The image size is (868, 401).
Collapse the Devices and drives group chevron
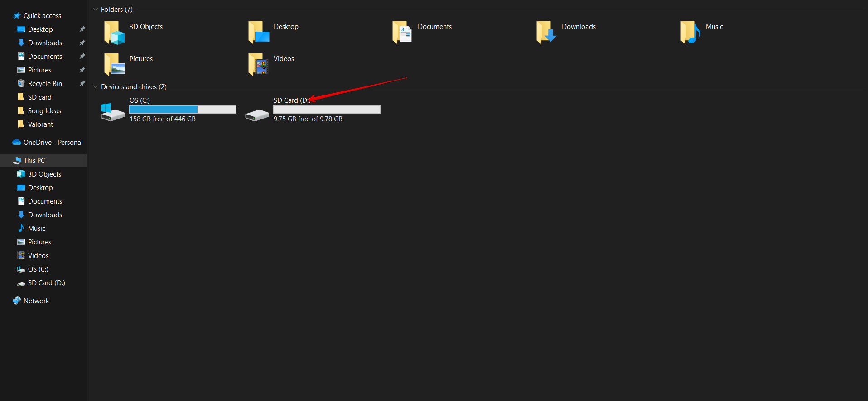pos(96,87)
